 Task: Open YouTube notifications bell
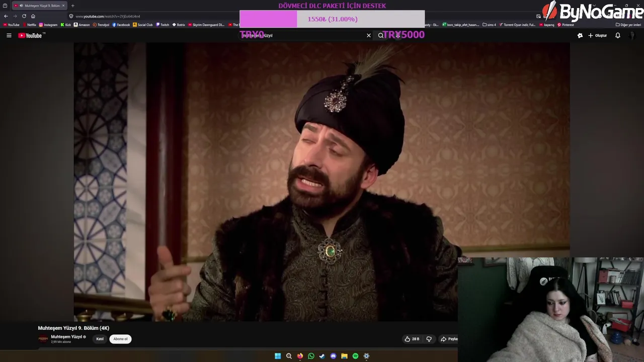618,35
